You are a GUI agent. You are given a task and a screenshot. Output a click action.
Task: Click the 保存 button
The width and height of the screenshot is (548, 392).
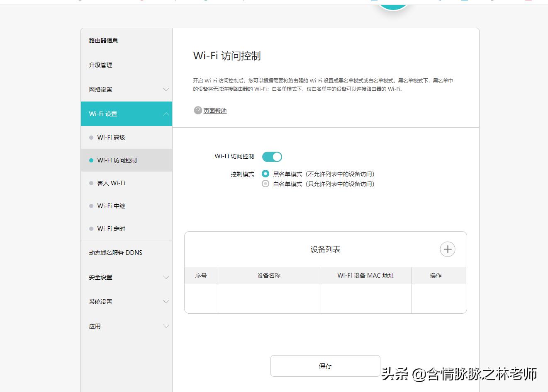point(325,365)
